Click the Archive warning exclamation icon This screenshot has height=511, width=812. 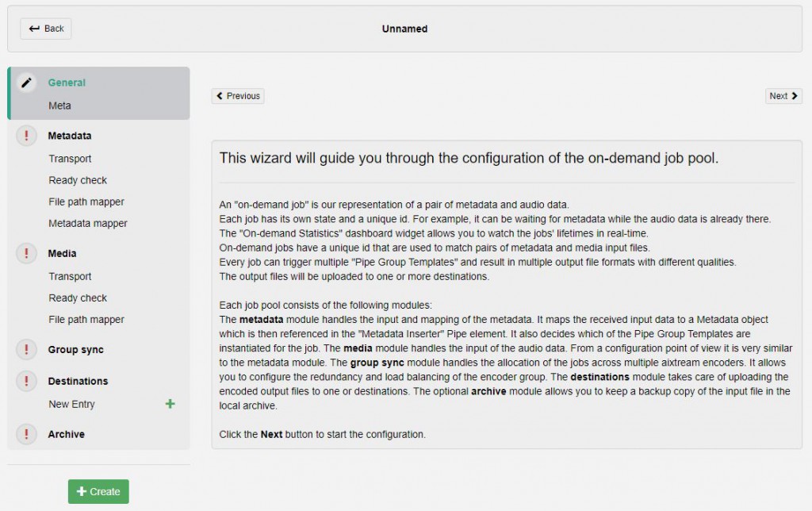click(x=27, y=434)
